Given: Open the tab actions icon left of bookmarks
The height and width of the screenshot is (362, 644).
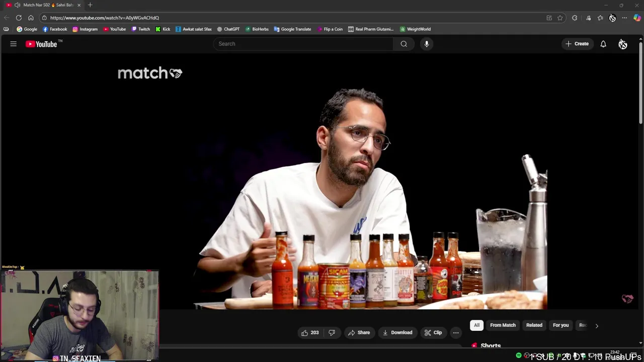Looking at the screenshot, I should pyautogui.click(x=6, y=29).
